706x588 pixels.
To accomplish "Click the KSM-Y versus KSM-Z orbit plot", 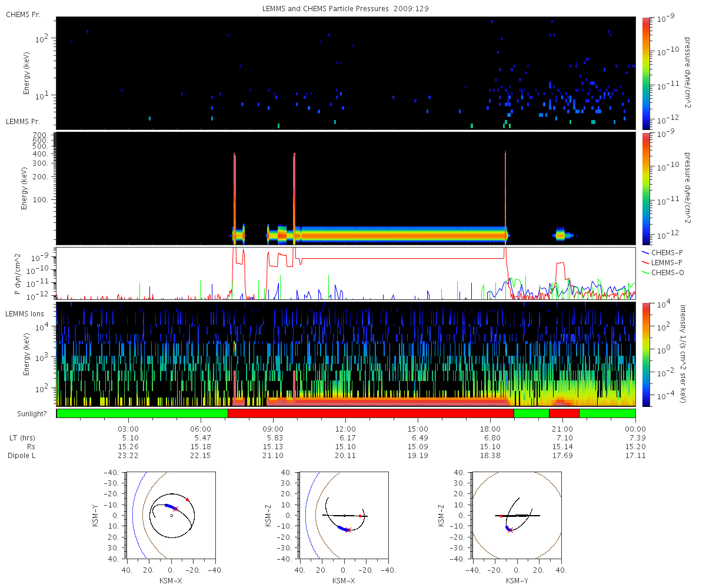I will tap(517, 516).
